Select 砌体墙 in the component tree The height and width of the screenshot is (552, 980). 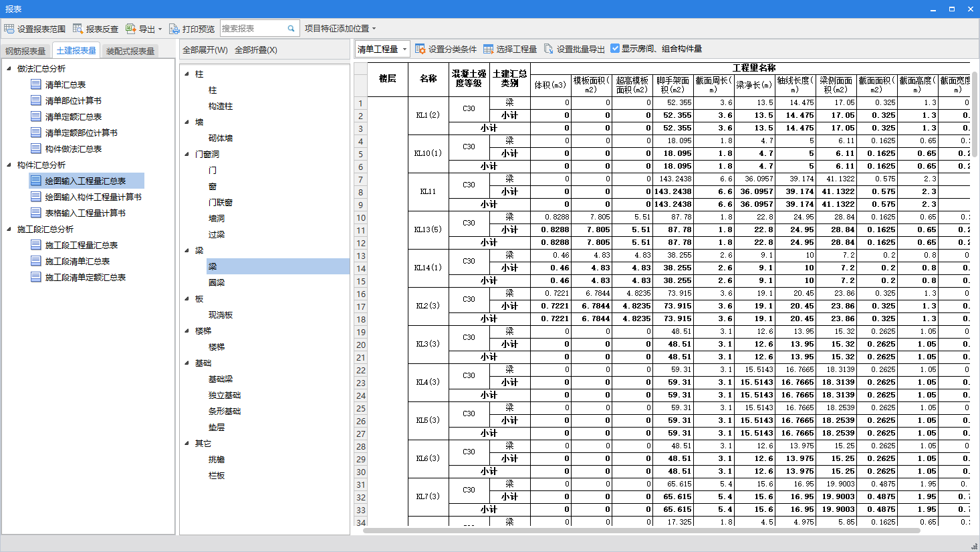pos(221,138)
